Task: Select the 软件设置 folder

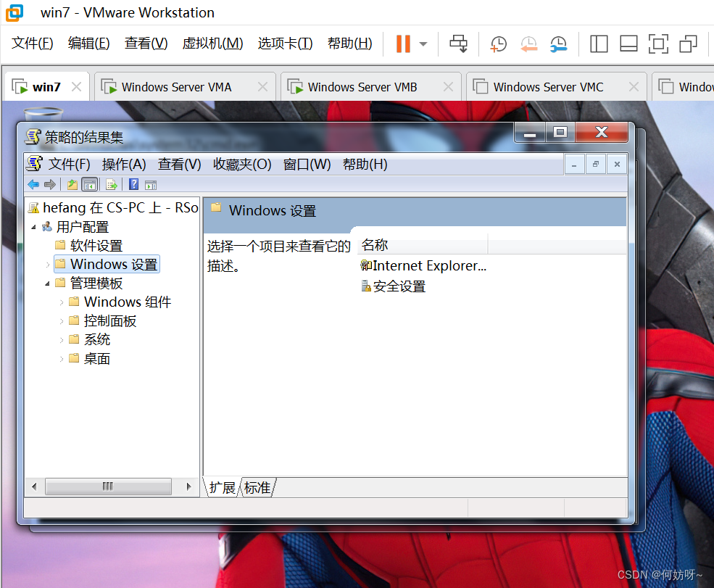Action: [x=89, y=246]
